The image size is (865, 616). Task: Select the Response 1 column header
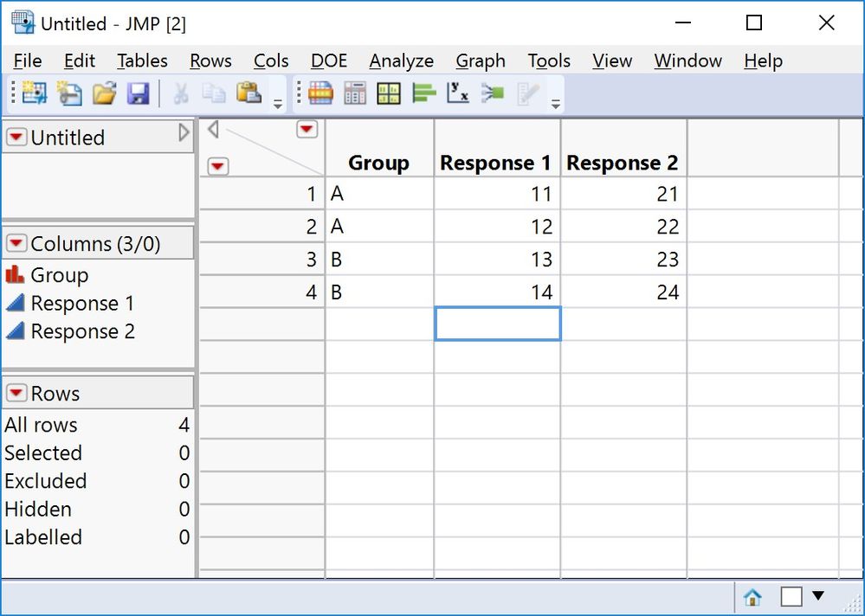(497, 163)
